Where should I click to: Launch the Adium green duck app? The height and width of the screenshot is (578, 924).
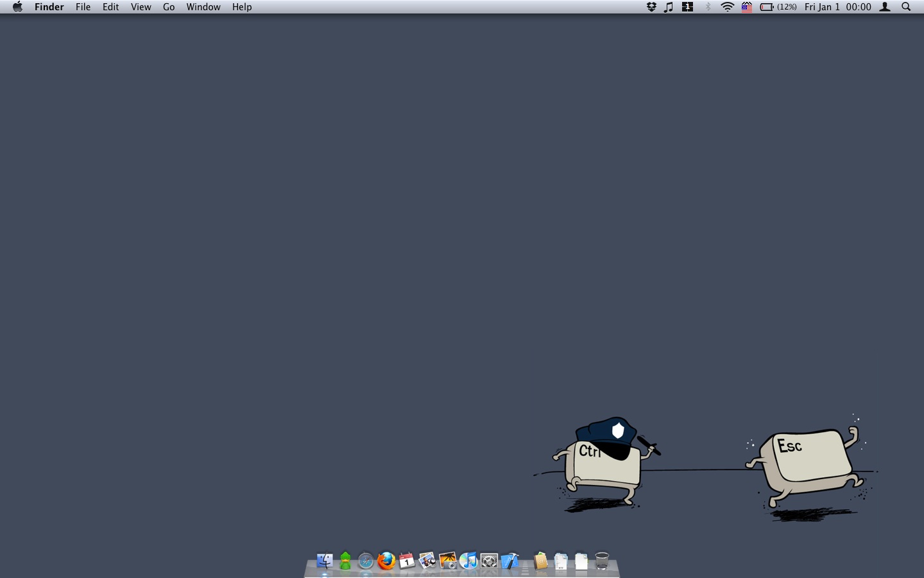click(345, 561)
